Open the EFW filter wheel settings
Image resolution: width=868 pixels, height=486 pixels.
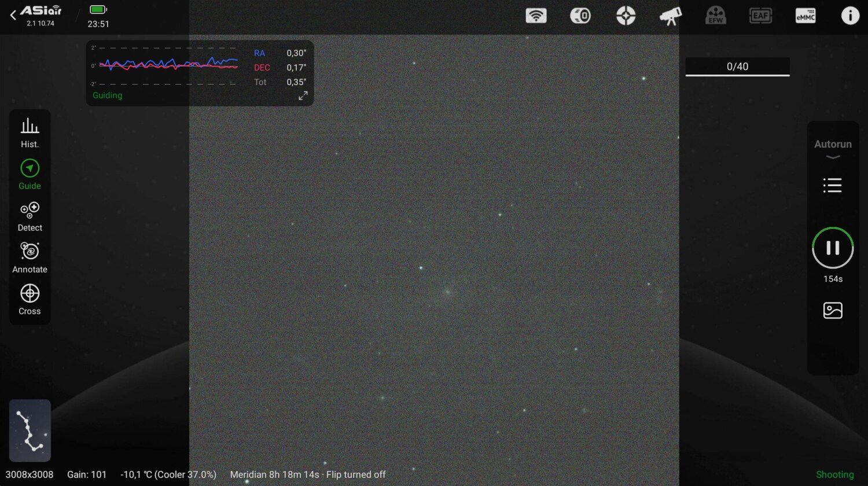tap(716, 16)
